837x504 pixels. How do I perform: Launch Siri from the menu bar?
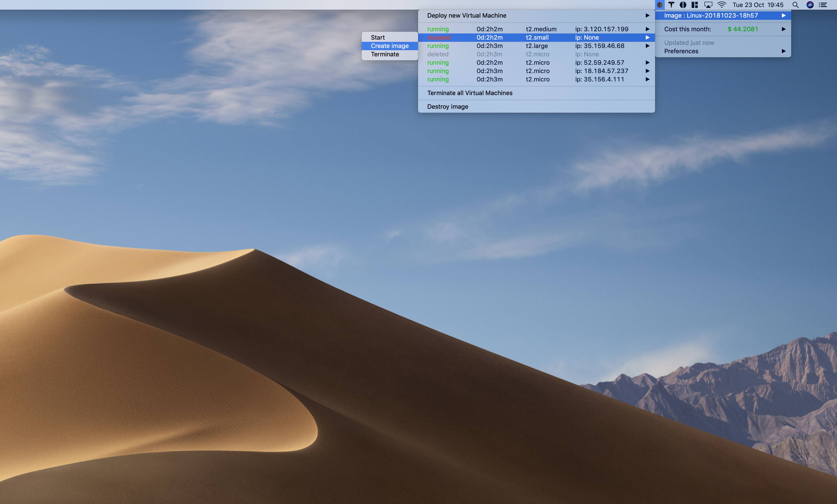810,5
